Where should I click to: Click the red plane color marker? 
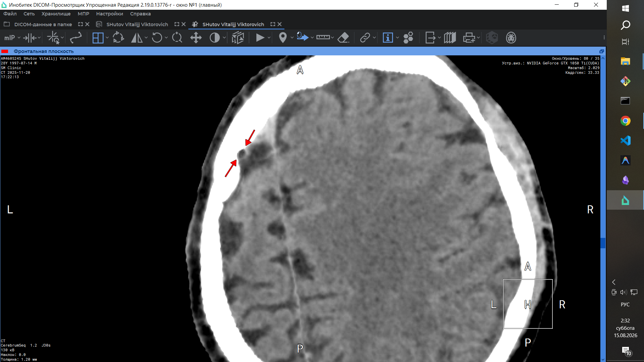pyautogui.click(x=5, y=51)
